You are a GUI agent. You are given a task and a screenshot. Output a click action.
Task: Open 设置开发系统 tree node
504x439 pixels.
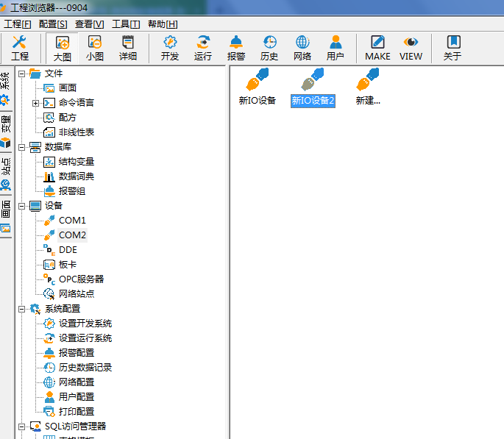pos(85,324)
